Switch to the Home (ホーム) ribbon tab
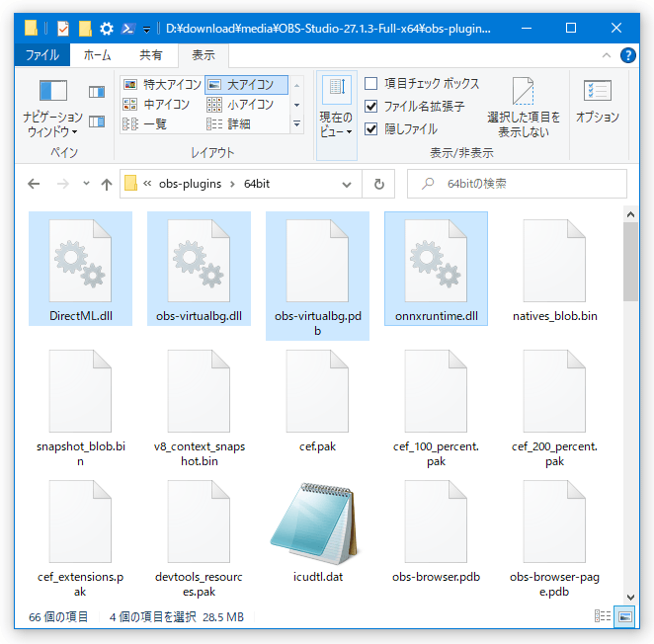654x644 pixels. pyautogui.click(x=97, y=55)
